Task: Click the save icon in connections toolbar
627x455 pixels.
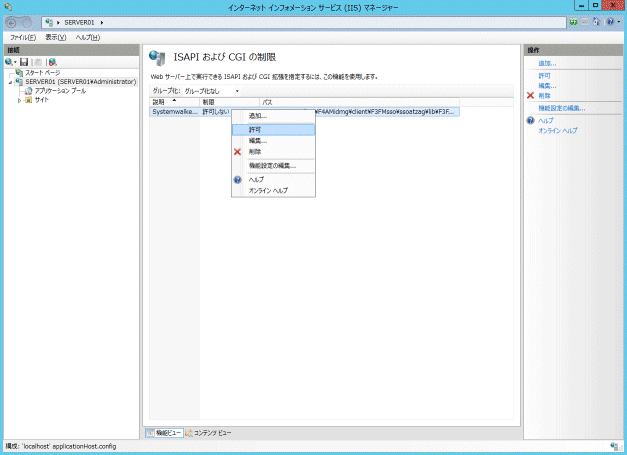Action: 24,62
